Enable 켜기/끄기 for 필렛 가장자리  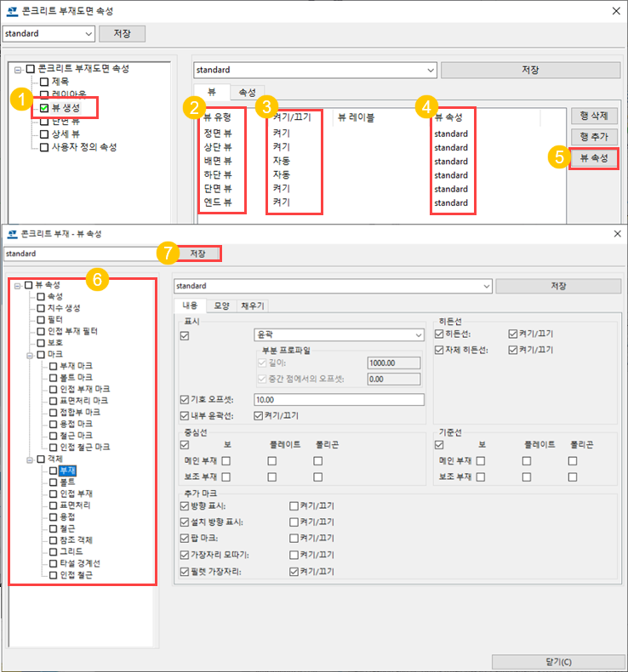[x=294, y=572]
